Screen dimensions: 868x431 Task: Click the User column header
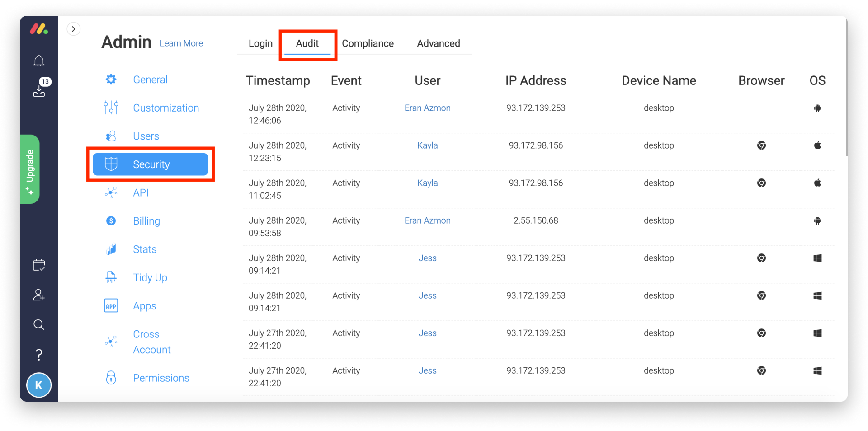tap(427, 80)
